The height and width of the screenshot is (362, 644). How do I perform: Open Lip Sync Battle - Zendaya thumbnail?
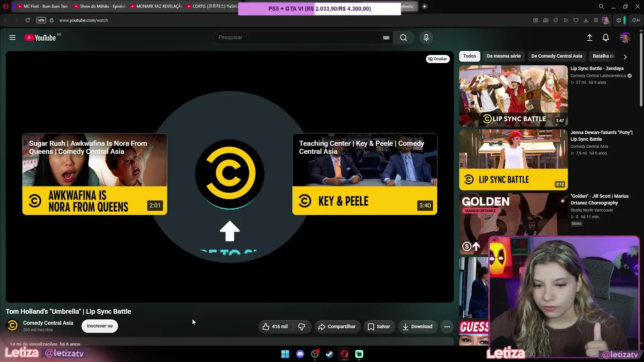(513, 96)
